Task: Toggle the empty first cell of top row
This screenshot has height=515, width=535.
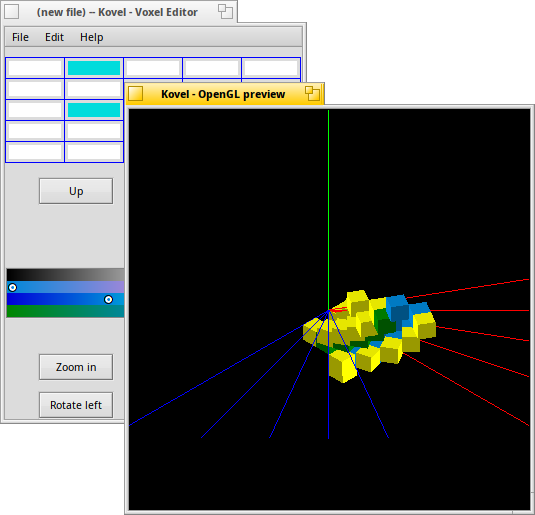Action: pyautogui.click(x=35, y=68)
